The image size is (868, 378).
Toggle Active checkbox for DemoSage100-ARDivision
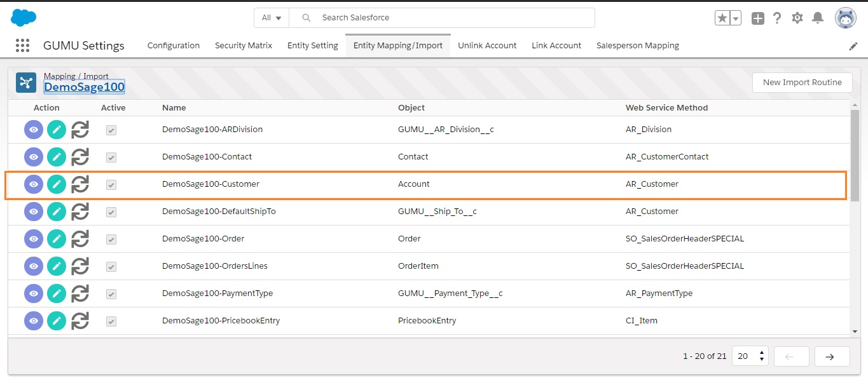point(111,130)
